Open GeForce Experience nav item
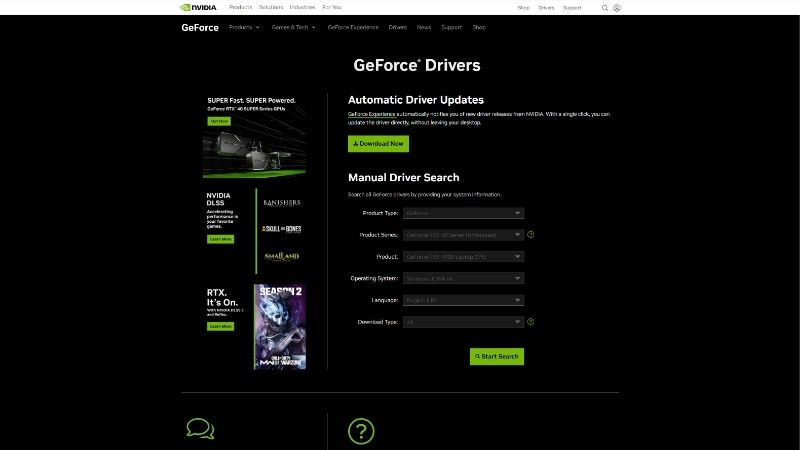This screenshot has height=450, width=800. tap(353, 28)
